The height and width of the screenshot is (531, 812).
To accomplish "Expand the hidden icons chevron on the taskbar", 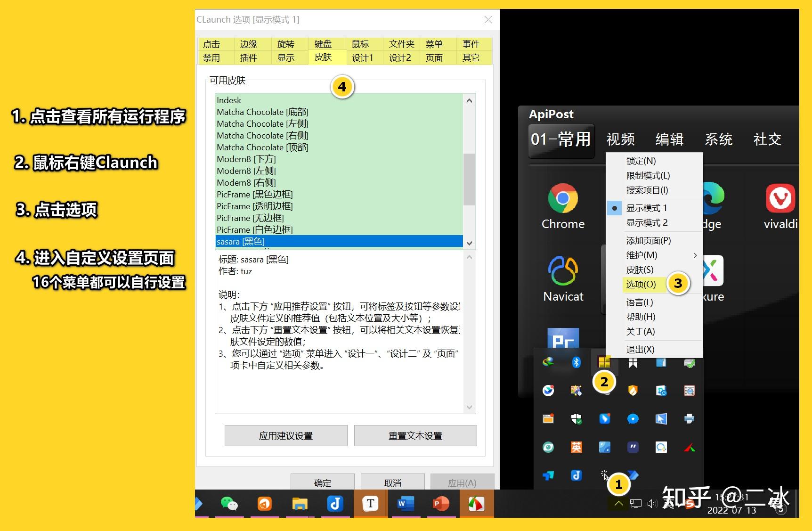I will point(618,503).
